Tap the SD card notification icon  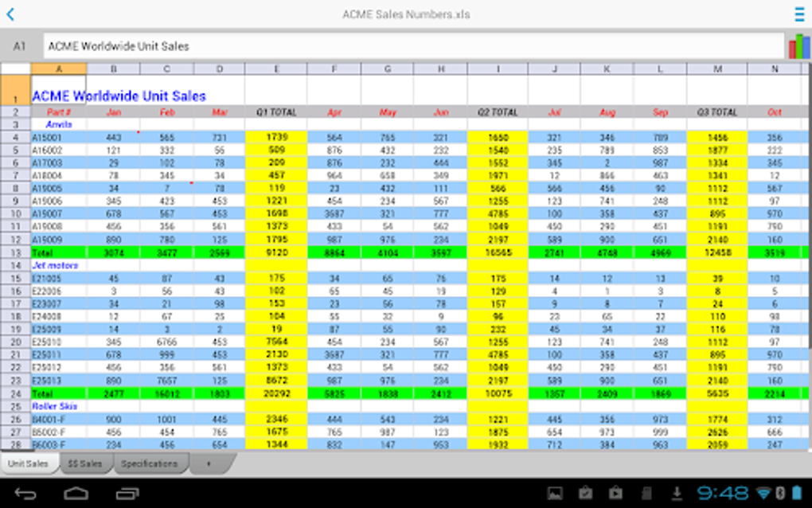tap(646, 494)
